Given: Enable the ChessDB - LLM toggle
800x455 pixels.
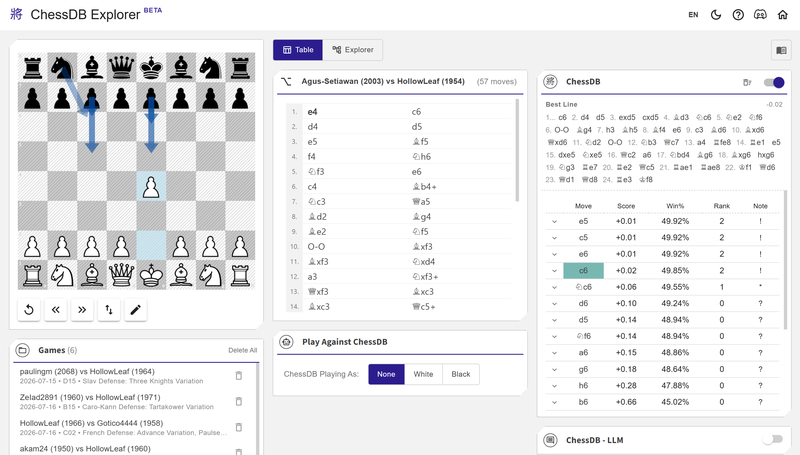Looking at the screenshot, I should click(772, 439).
